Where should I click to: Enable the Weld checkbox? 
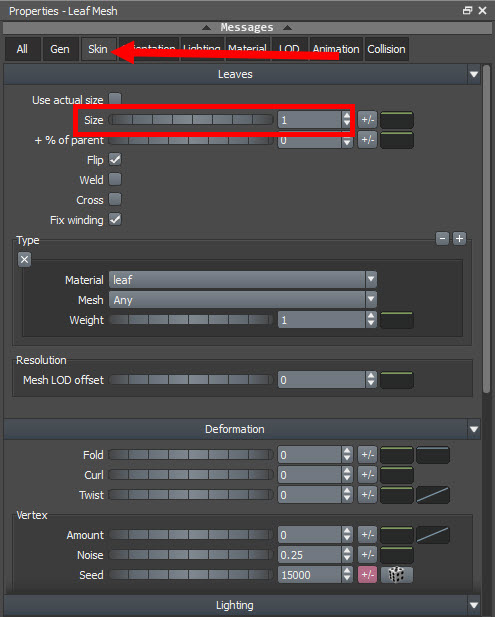point(115,179)
